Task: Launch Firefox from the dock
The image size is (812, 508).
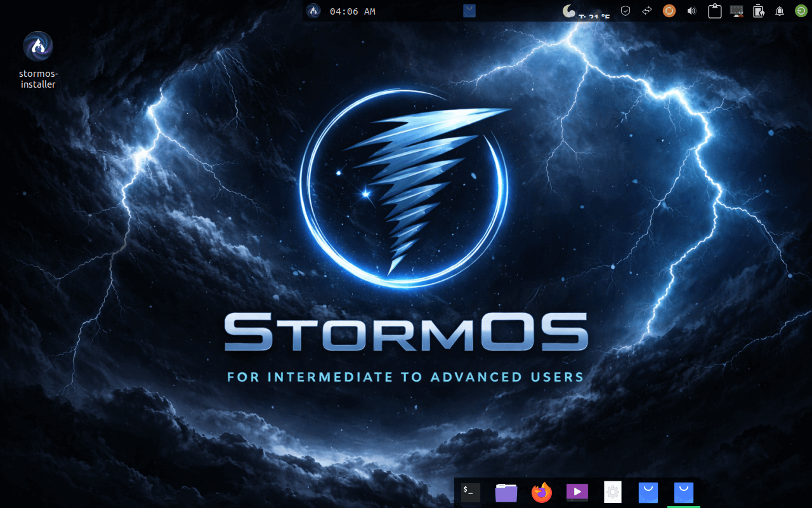Action: click(541, 491)
